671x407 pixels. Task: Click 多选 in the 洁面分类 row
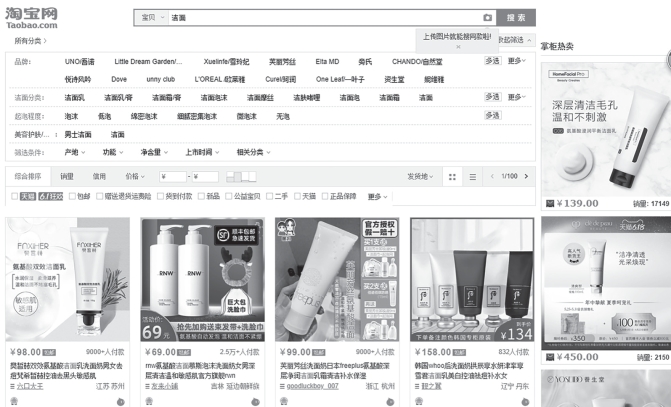(493, 97)
